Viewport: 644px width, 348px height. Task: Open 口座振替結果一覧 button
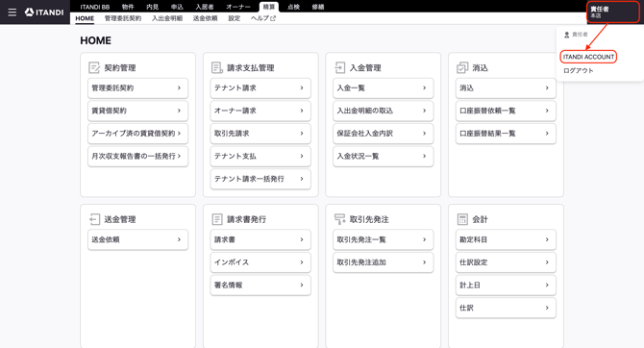click(506, 133)
